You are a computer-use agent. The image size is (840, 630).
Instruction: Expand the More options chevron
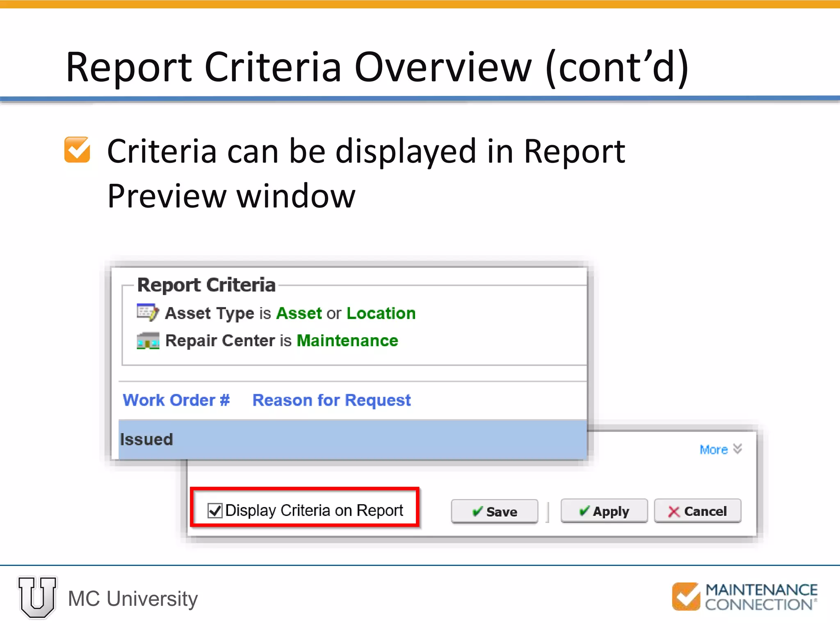(737, 449)
